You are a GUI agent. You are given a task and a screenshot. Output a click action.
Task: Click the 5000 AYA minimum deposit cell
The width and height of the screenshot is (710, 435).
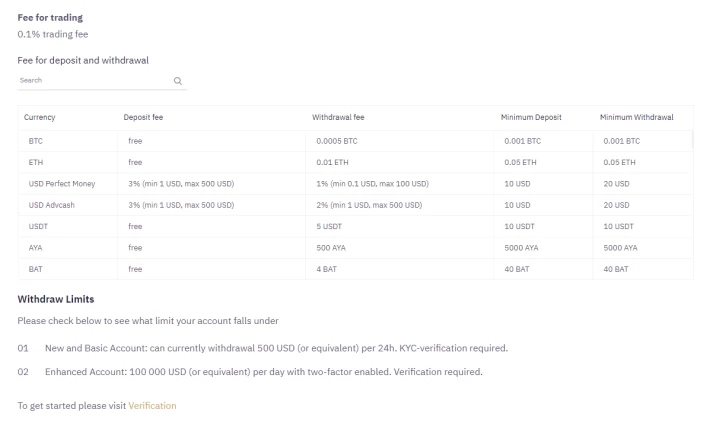pyautogui.click(x=521, y=248)
